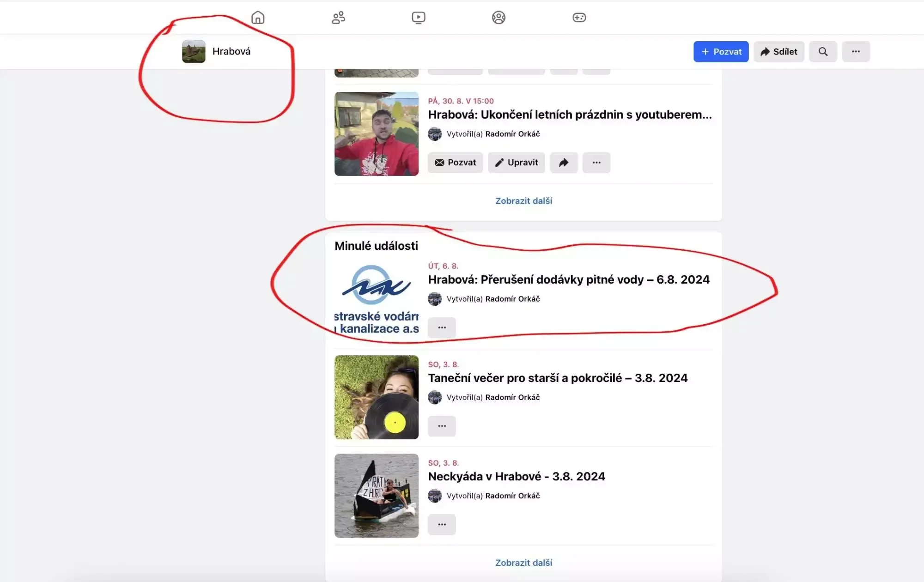Open three-dots menu for youtuber event
The image size is (924, 582).
point(596,163)
